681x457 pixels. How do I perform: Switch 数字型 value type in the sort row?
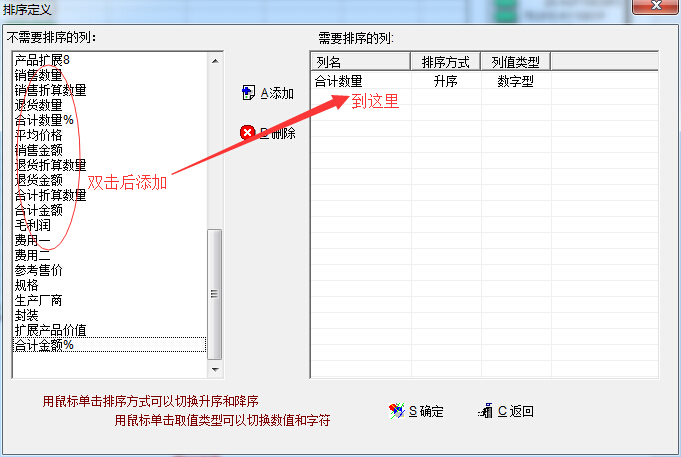click(516, 81)
